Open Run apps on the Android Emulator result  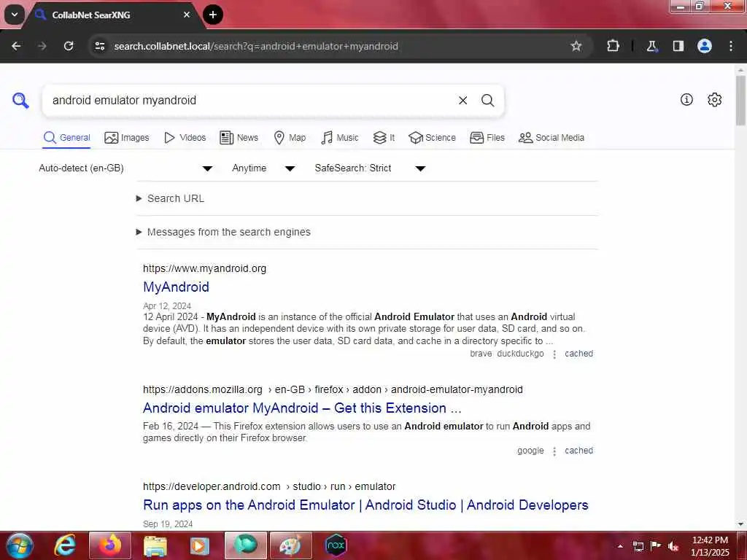coord(365,505)
